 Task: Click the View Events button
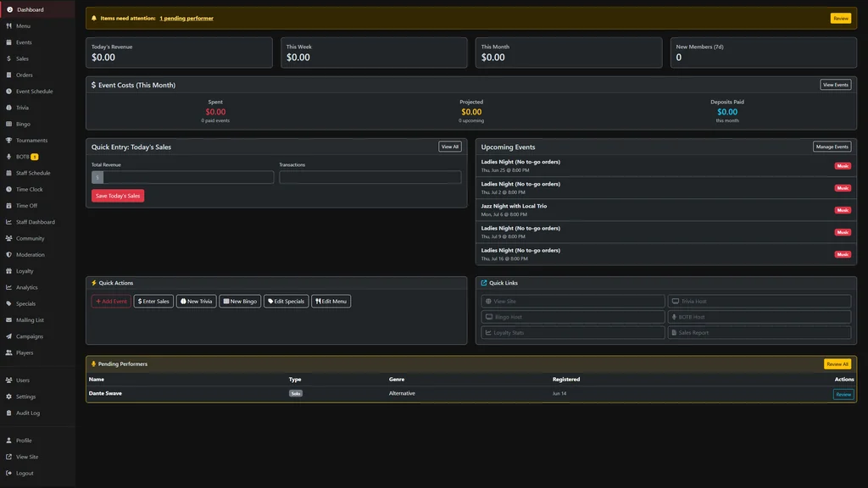click(x=835, y=85)
